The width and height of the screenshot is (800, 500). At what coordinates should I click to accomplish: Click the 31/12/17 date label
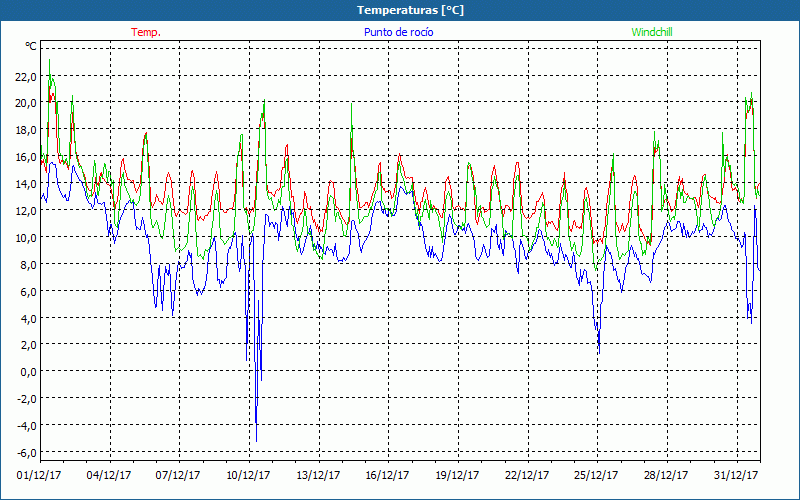pos(736,475)
